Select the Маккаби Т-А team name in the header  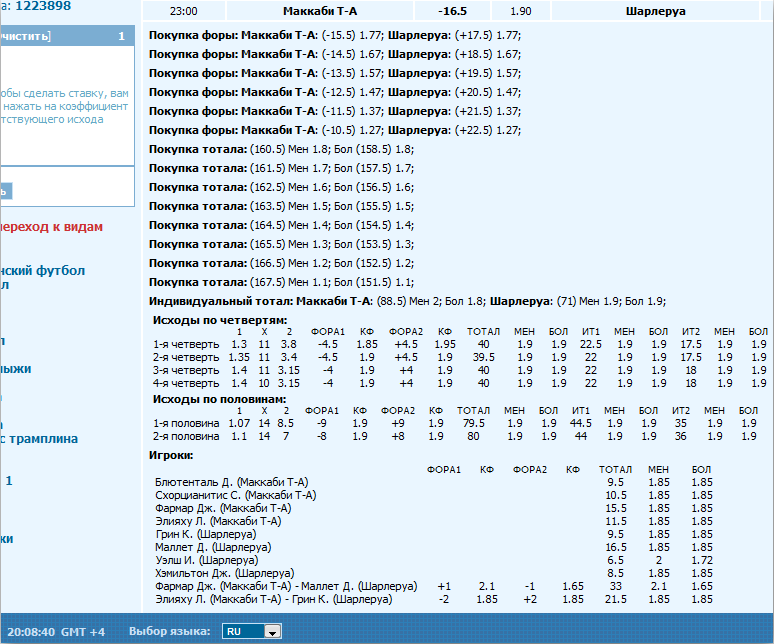pyautogui.click(x=320, y=11)
